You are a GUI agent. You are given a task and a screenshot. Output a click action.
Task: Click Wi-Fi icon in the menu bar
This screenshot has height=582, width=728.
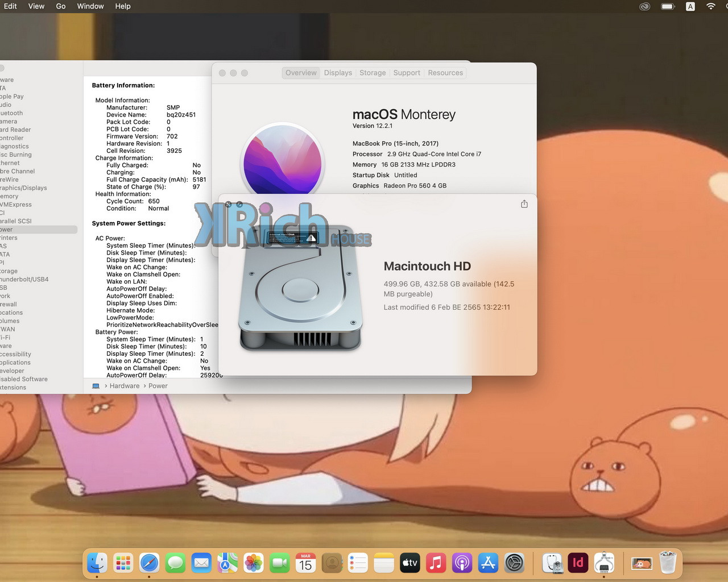[711, 7]
